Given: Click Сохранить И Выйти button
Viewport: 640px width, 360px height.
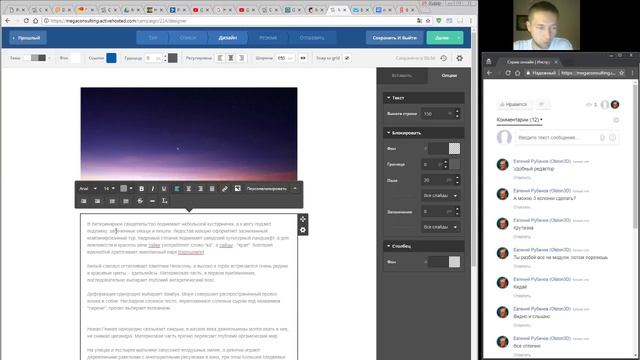Looking at the screenshot, I should tap(394, 38).
